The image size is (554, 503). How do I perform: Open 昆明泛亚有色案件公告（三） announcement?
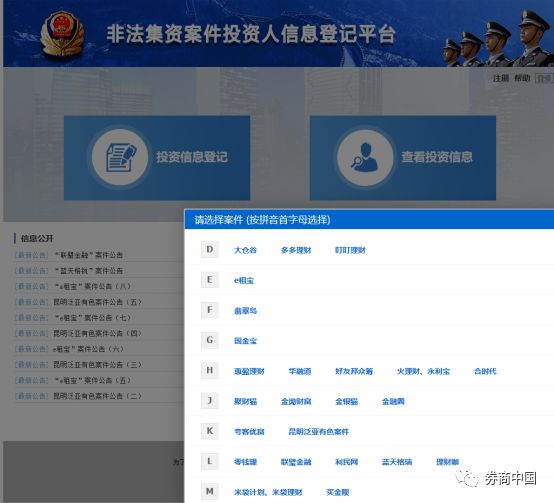point(98,365)
